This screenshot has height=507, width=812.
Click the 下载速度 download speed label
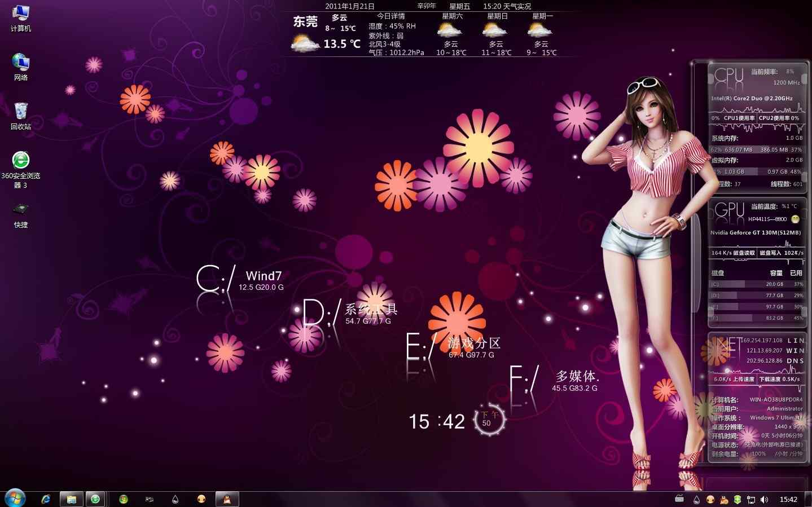770,379
